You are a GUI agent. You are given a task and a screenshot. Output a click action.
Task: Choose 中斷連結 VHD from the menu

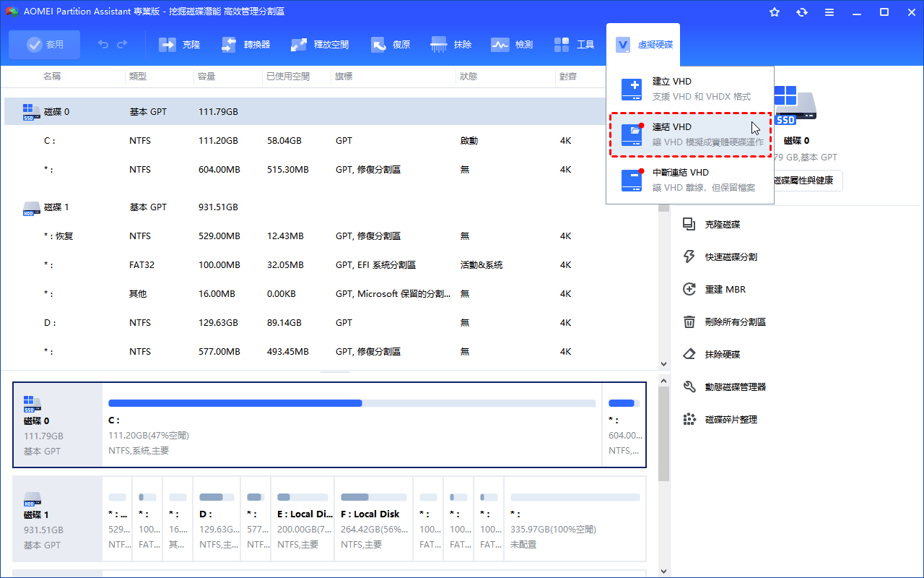690,180
